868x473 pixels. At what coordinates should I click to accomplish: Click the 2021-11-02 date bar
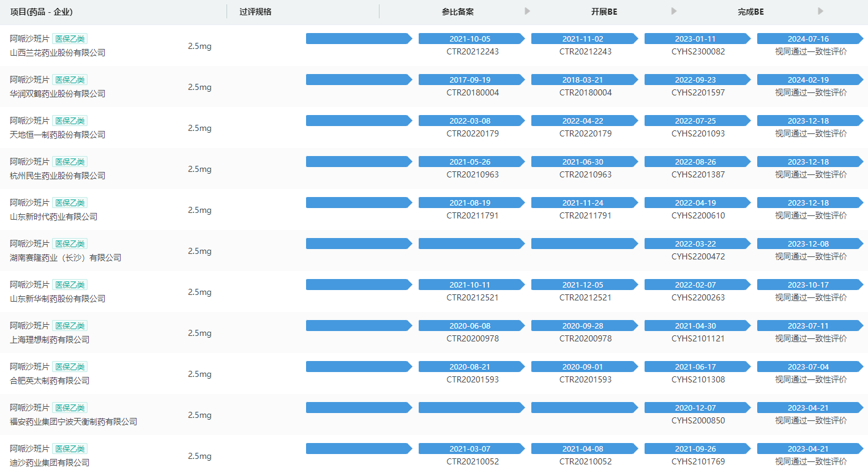[585, 39]
